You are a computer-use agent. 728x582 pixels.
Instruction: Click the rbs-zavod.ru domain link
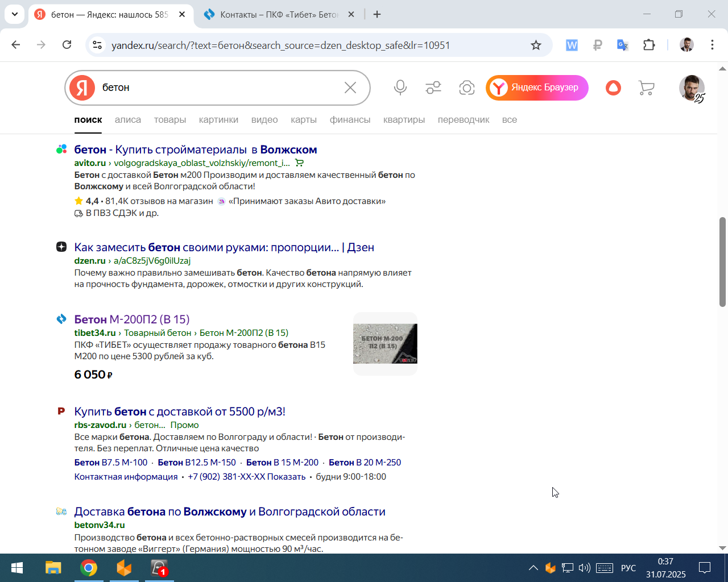coord(100,425)
